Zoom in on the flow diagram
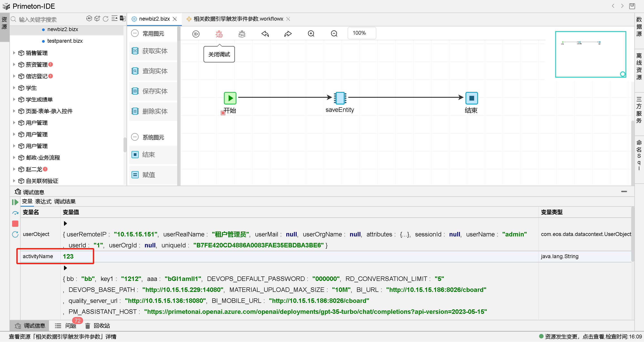644x342 pixels. 311,33
